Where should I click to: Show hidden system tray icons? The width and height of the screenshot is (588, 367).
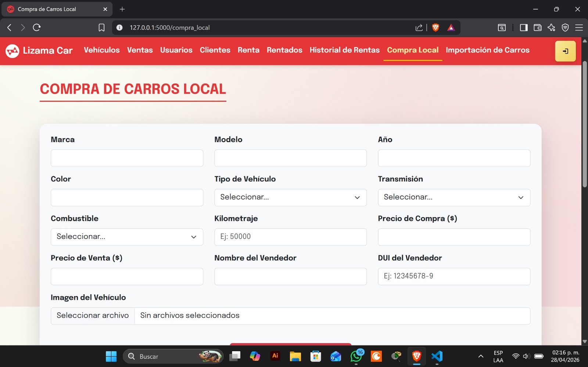click(481, 356)
